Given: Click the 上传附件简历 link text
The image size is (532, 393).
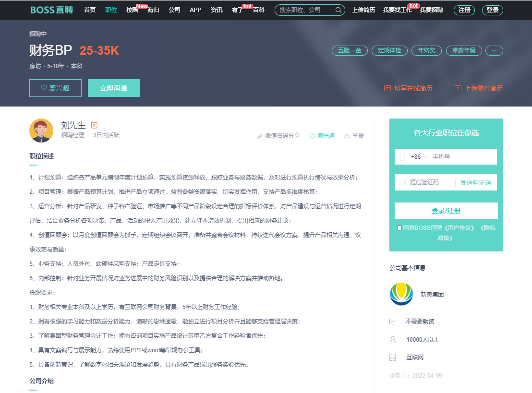Looking at the screenshot, I should 484,88.
